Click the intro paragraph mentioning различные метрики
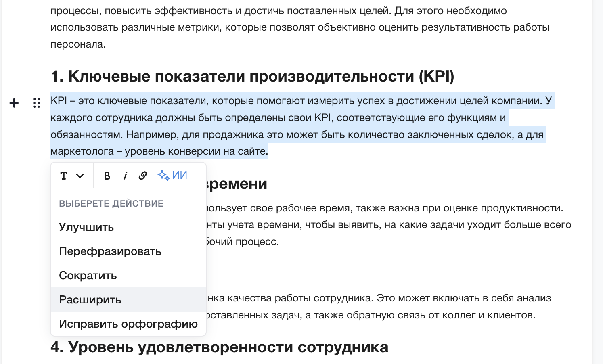The height and width of the screenshot is (364, 603). [300, 27]
